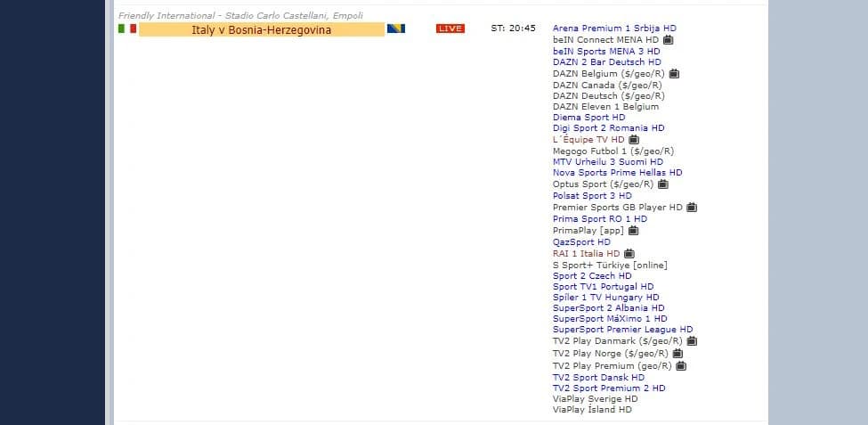Click Premier Sports GB Player HD text
This screenshot has width=868, height=425.
pyautogui.click(x=618, y=208)
